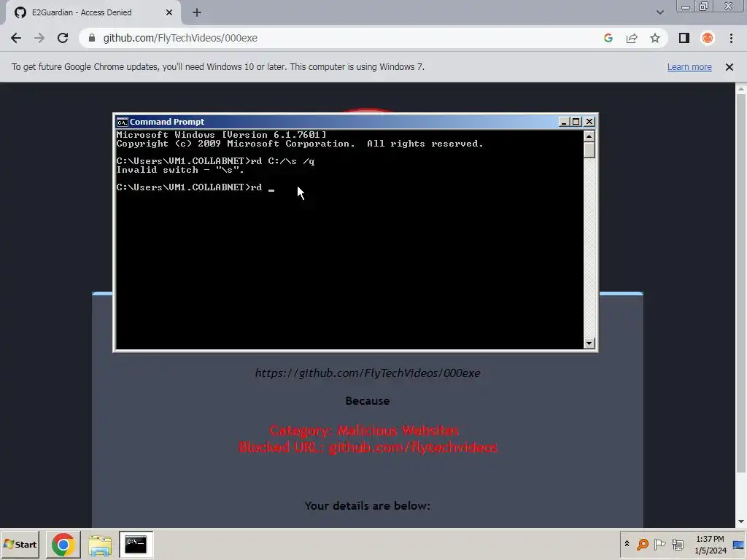The width and height of the screenshot is (747, 560).
Task: Go back using the browser back arrow
Action: tap(16, 38)
